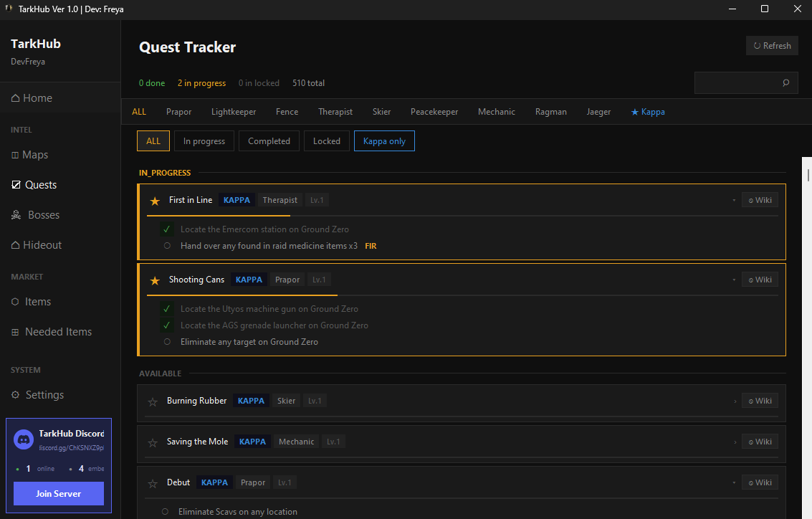Image resolution: width=812 pixels, height=519 pixels.
Task: Expand the Burning Rubber quest
Action: pyautogui.click(x=735, y=401)
